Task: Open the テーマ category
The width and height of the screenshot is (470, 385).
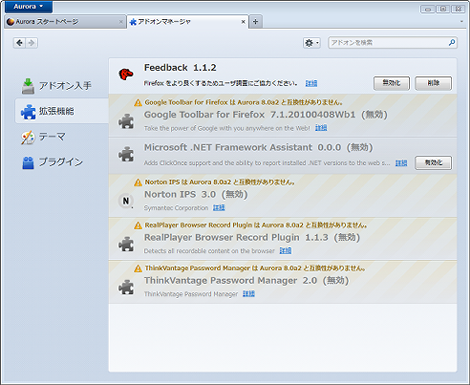Action: pyautogui.click(x=62, y=137)
